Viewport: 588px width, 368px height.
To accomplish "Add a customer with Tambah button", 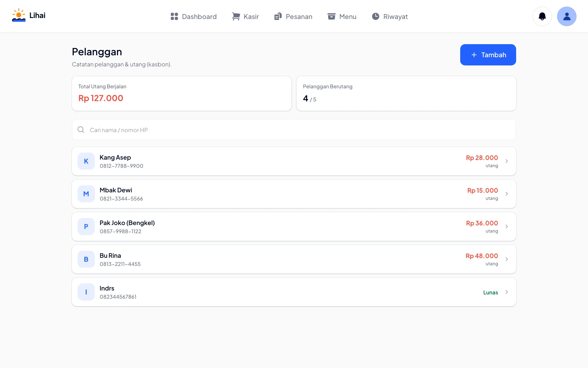I will (488, 55).
